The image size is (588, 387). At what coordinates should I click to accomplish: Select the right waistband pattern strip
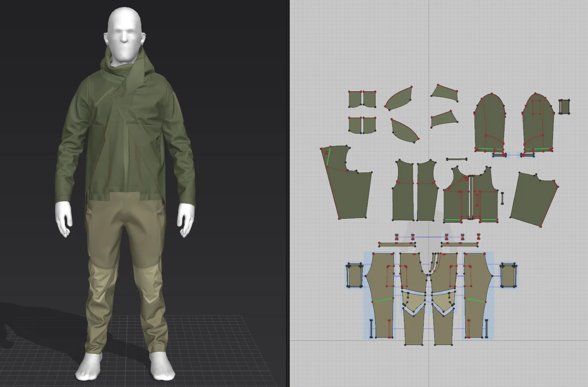click(460, 244)
